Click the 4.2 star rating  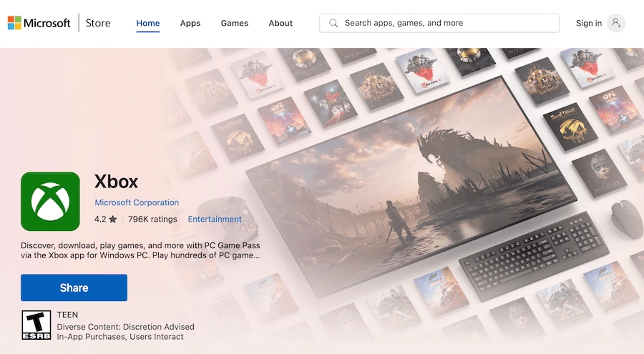106,219
